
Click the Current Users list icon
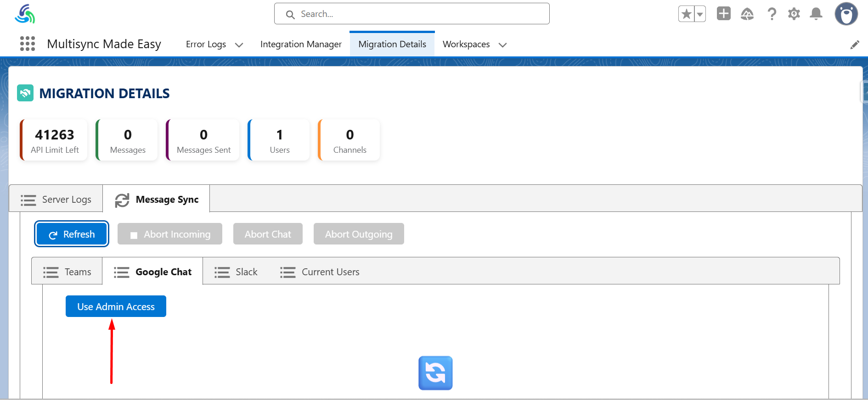coord(288,272)
